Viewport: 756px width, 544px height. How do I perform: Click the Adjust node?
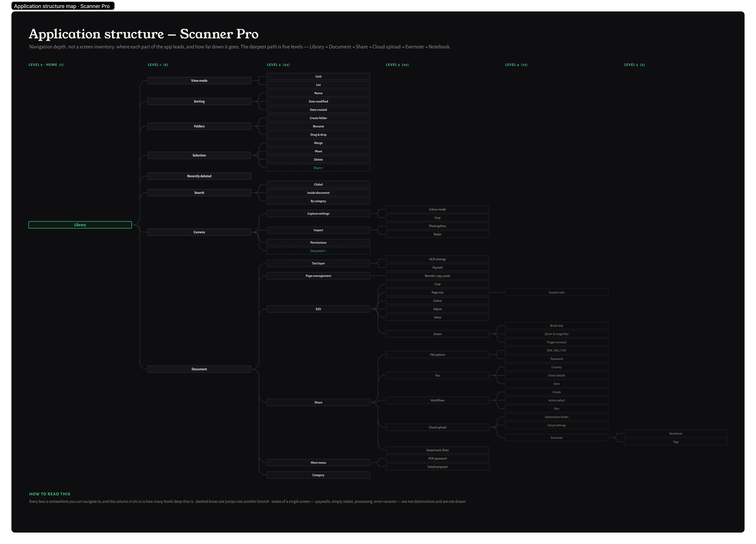click(x=437, y=309)
